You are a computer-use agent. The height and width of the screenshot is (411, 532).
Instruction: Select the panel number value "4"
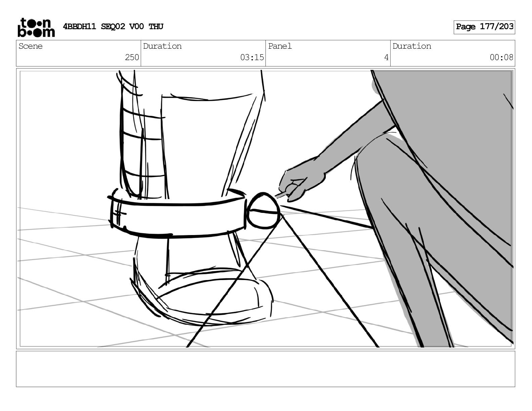click(x=386, y=57)
